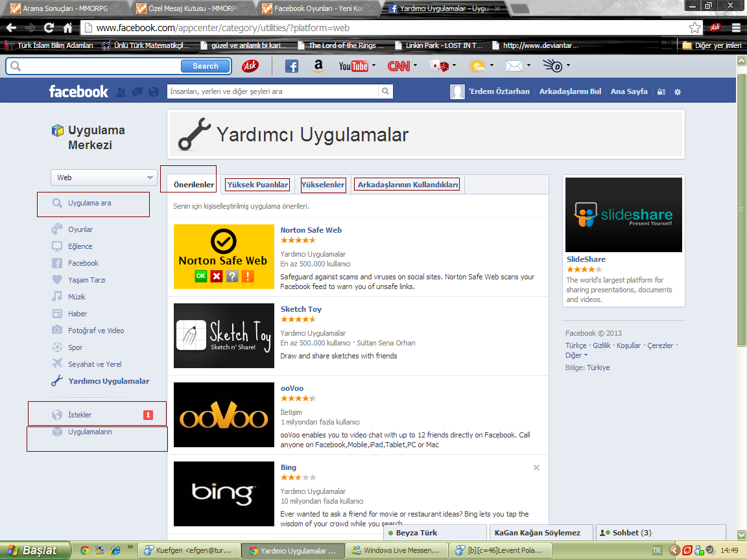
Task: Switch to Özel Mesaj Kutusu browser tab
Action: tap(193, 8)
